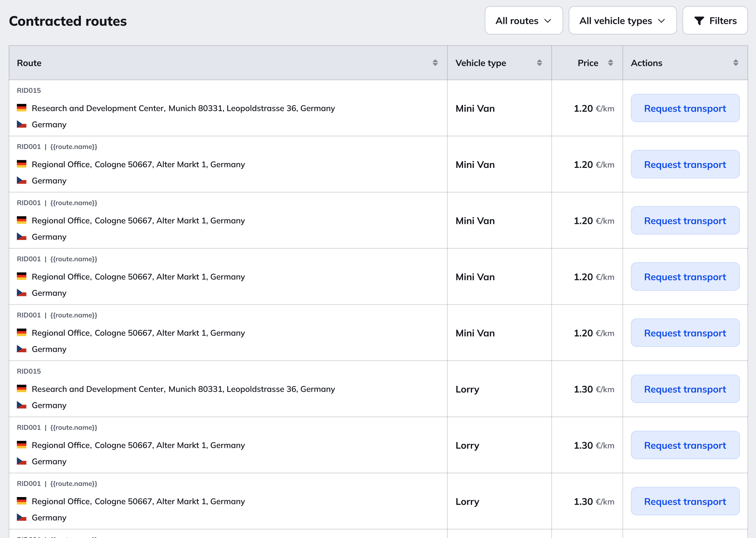Request transport for first RID015 Mini Van route
The image size is (756, 538).
pos(685,108)
